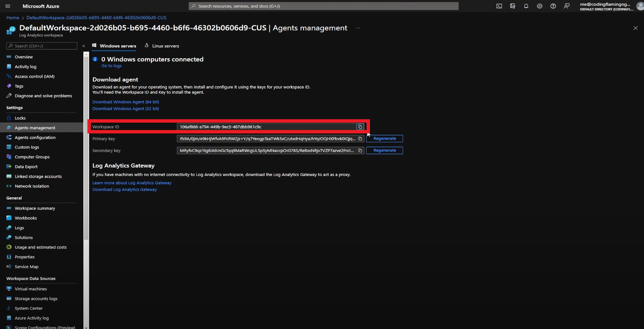
Task: Open the DefaultWorkspace breadcrumb link
Action: (x=96, y=18)
